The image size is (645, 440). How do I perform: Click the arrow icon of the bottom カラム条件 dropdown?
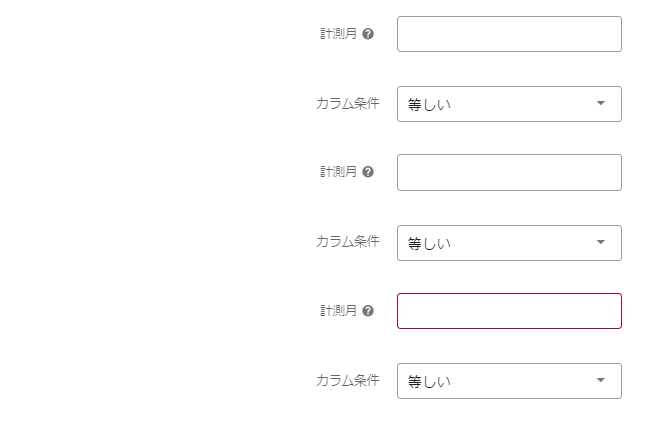point(601,380)
